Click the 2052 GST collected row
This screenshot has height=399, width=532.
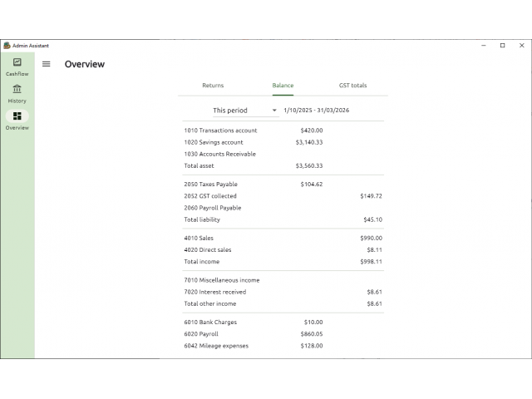click(x=210, y=196)
